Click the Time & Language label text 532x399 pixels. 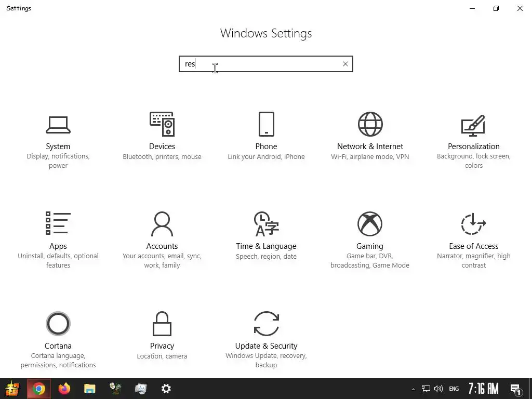coord(267,246)
